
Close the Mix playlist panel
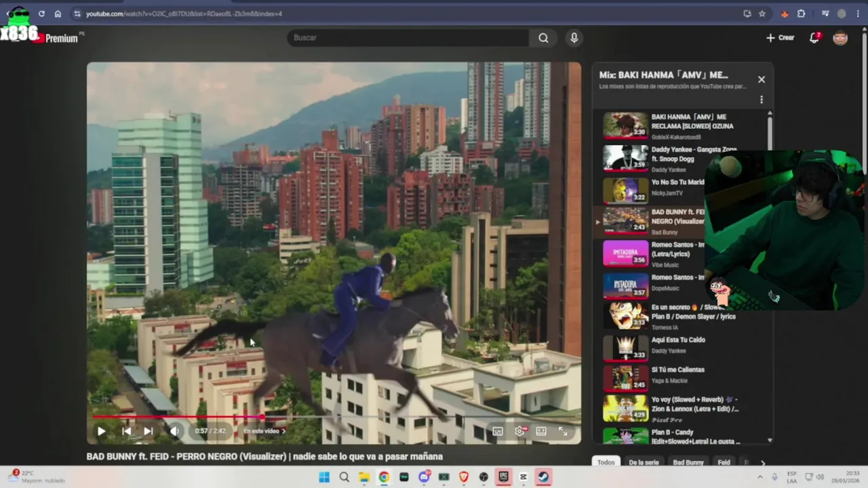point(762,79)
